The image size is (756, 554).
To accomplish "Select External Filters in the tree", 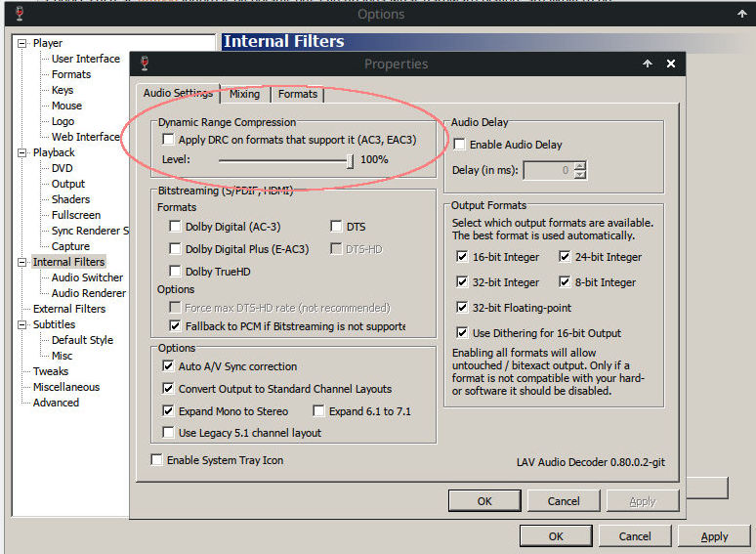I will (x=69, y=309).
